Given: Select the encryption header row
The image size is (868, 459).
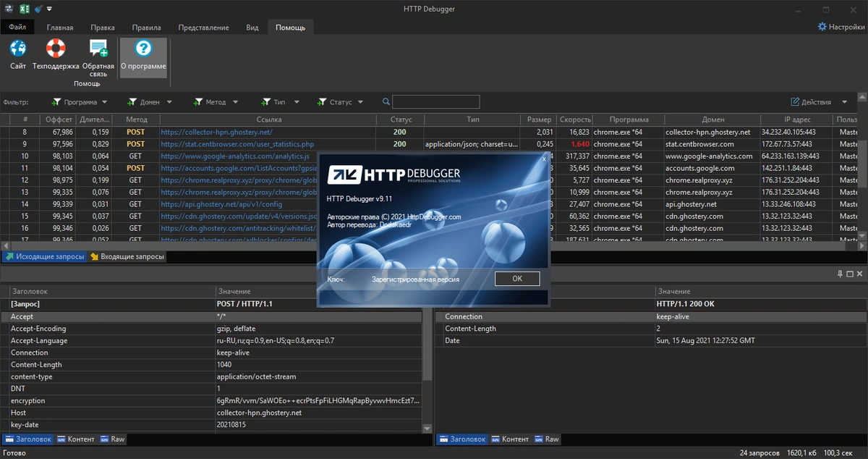Looking at the screenshot, I should [x=211, y=400].
